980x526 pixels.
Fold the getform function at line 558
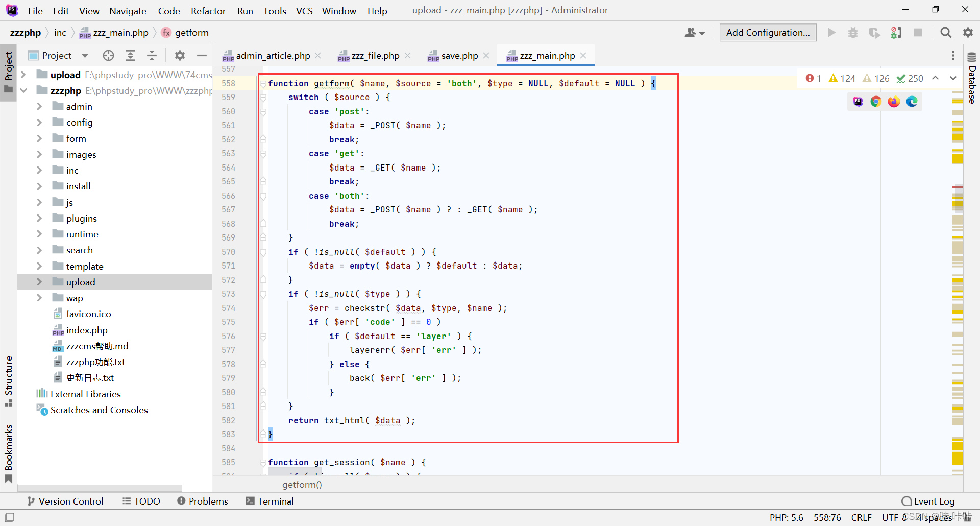(x=263, y=83)
